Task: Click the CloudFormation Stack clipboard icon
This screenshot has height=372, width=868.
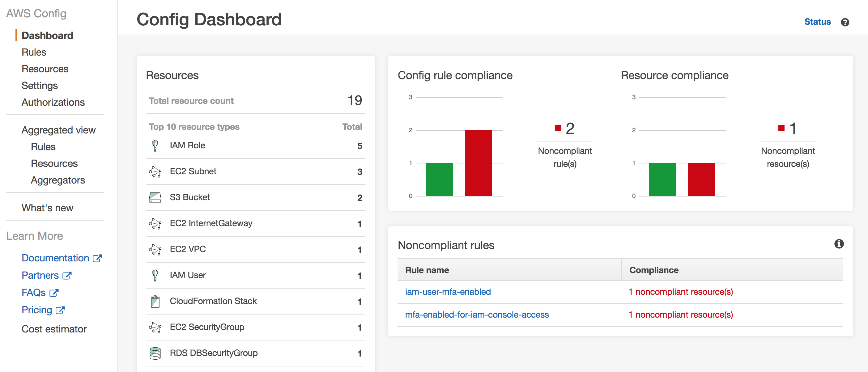Action: [x=155, y=301]
